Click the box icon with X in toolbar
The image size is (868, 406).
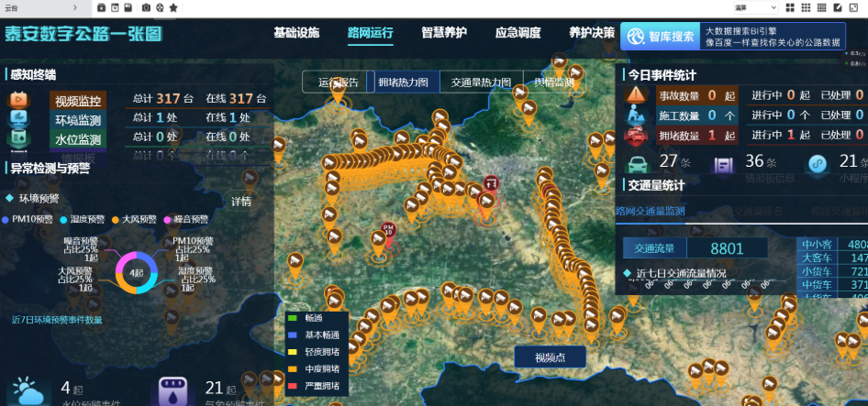101,7
